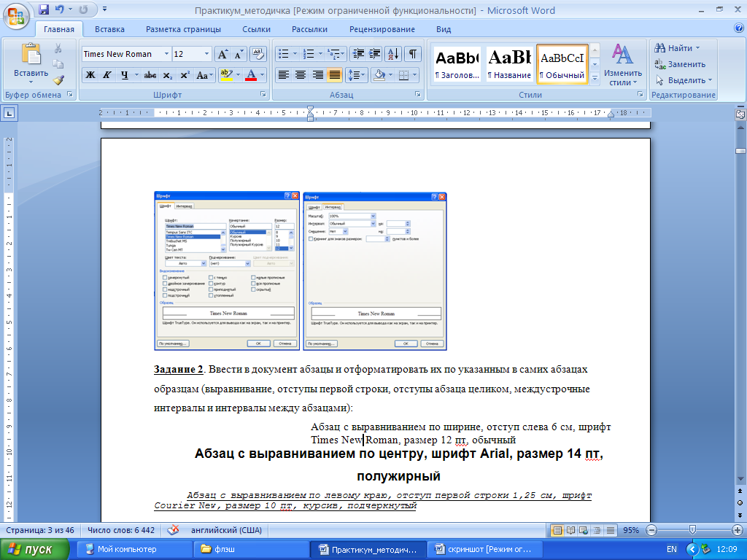
Task: Open line spacing menu
Action: pos(356,75)
